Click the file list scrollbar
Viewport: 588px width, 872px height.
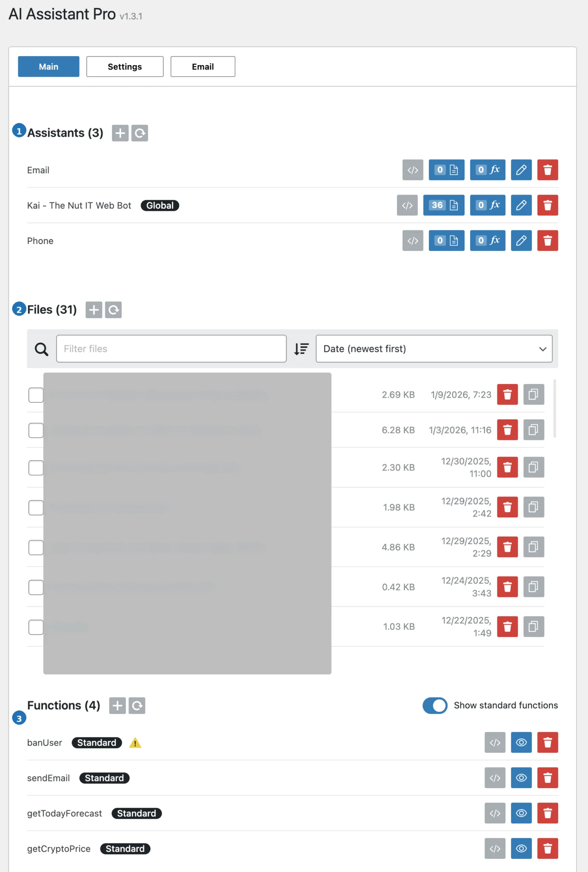[554, 409]
